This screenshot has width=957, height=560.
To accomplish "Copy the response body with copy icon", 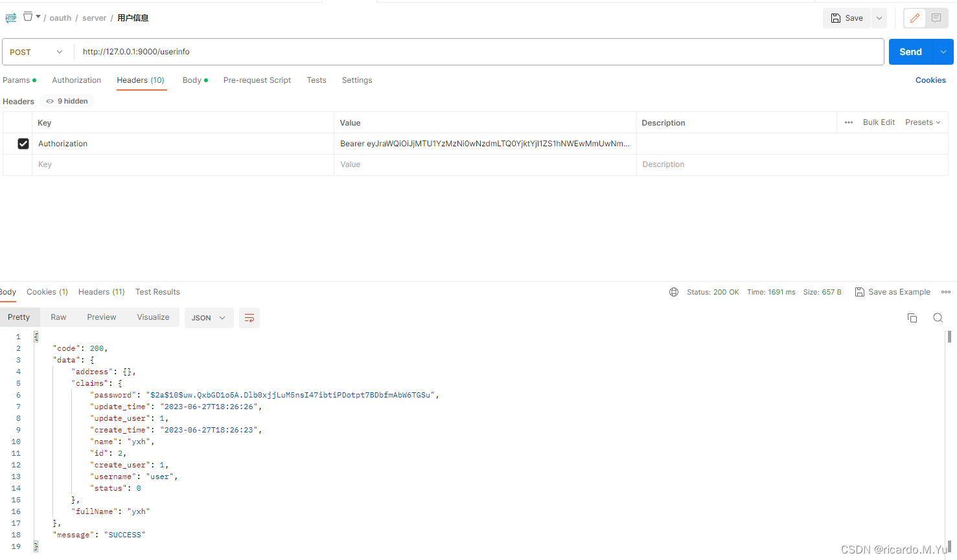I will click(x=912, y=318).
